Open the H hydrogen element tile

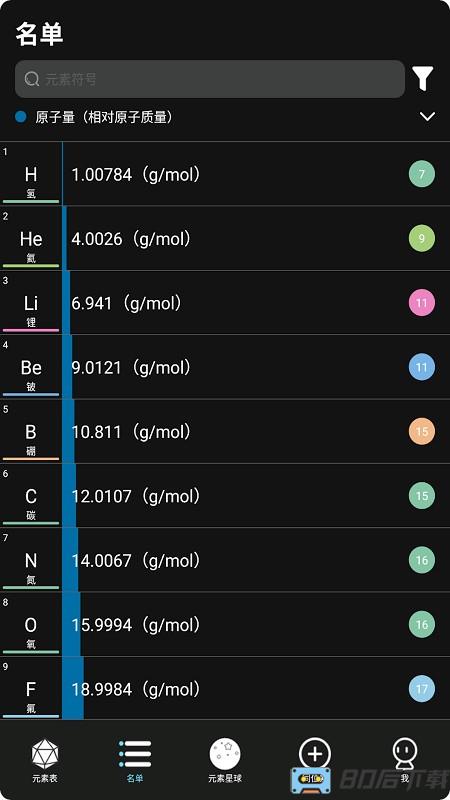point(31,174)
